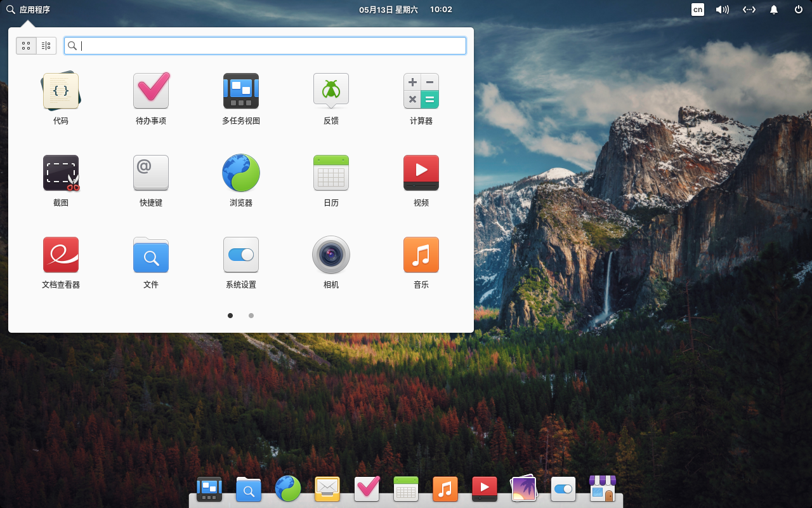
Task: Open Music from the dock
Action: coord(445,489)
